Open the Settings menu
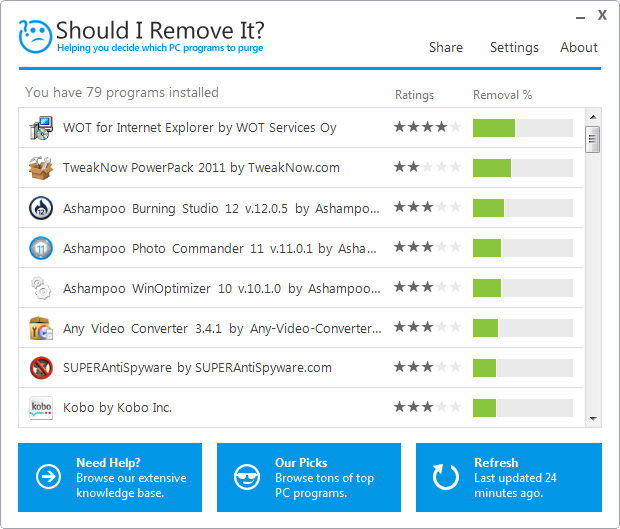This screenshot has width=620, height=529. (514, 47)
